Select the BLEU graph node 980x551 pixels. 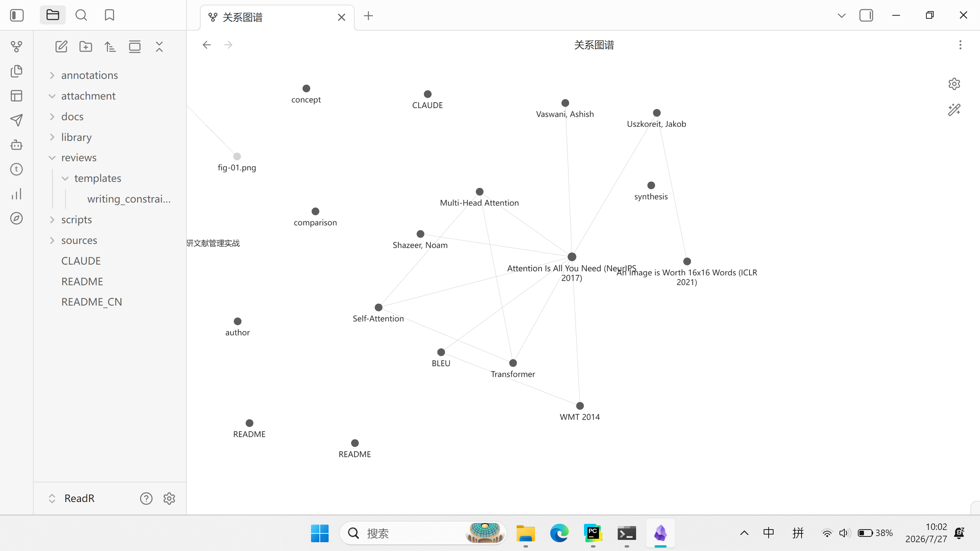[441, 352]
